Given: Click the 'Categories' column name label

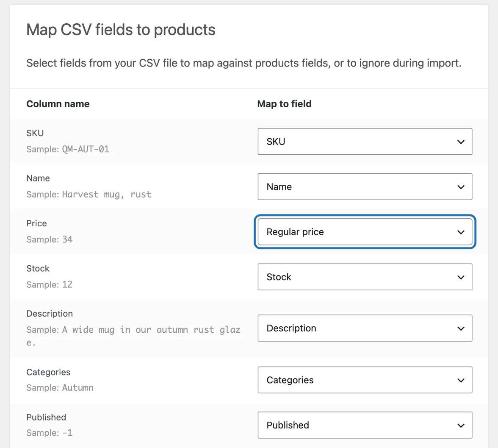Looking at the screenshot, I should [48, 372].
